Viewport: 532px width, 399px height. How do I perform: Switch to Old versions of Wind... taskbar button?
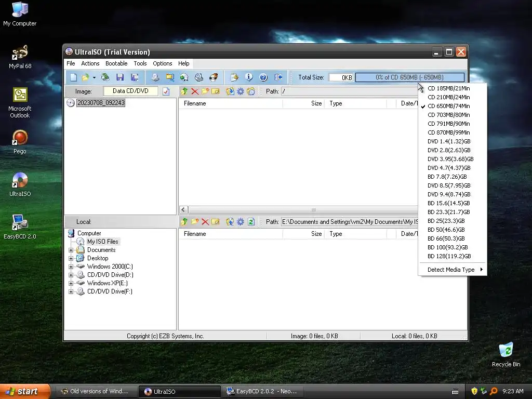coord(96,392)
